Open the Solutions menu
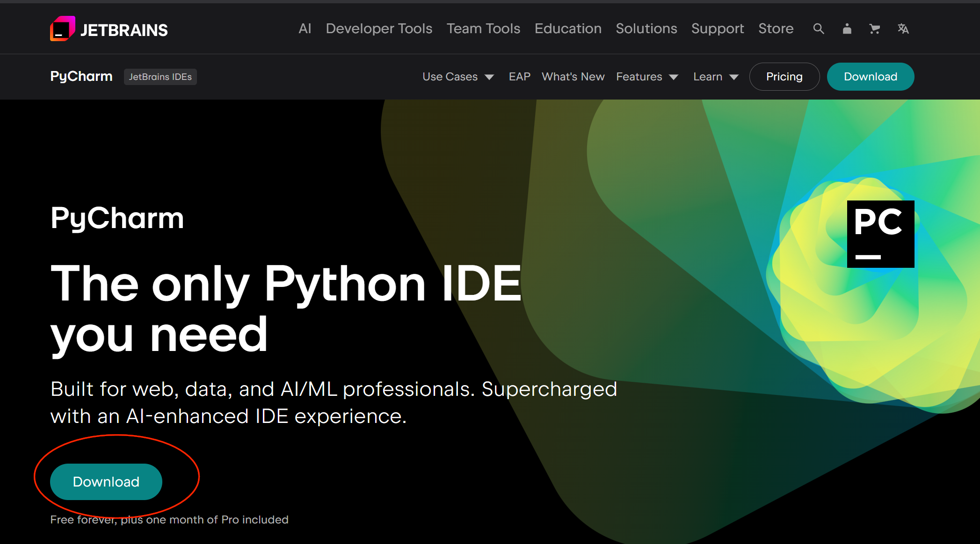 (646, 29)
